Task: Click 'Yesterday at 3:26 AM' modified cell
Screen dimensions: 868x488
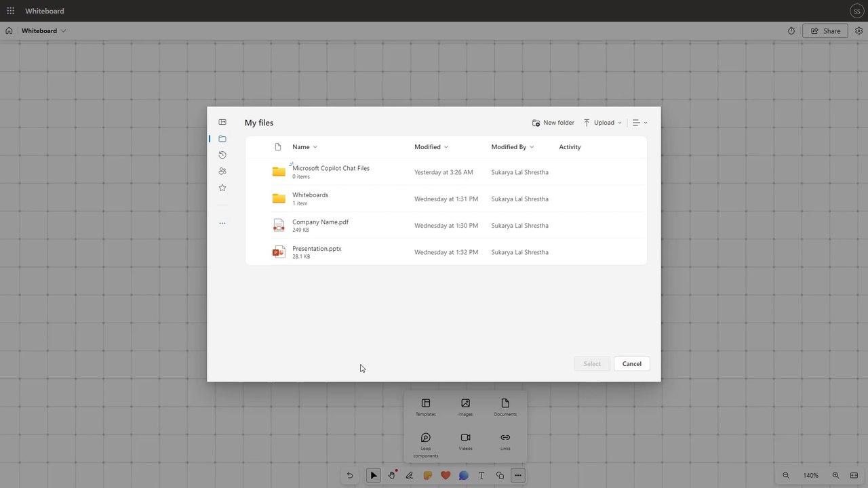Action: point(443,172)
